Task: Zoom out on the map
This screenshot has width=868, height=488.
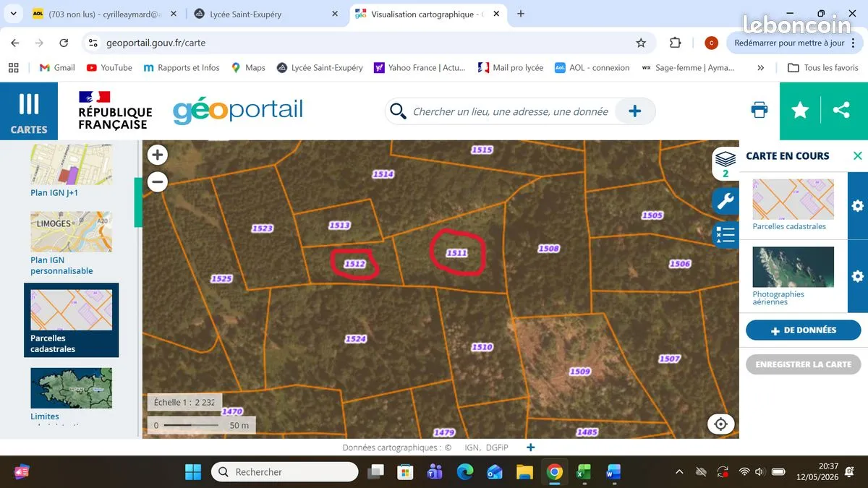Action: click(158, 181)
